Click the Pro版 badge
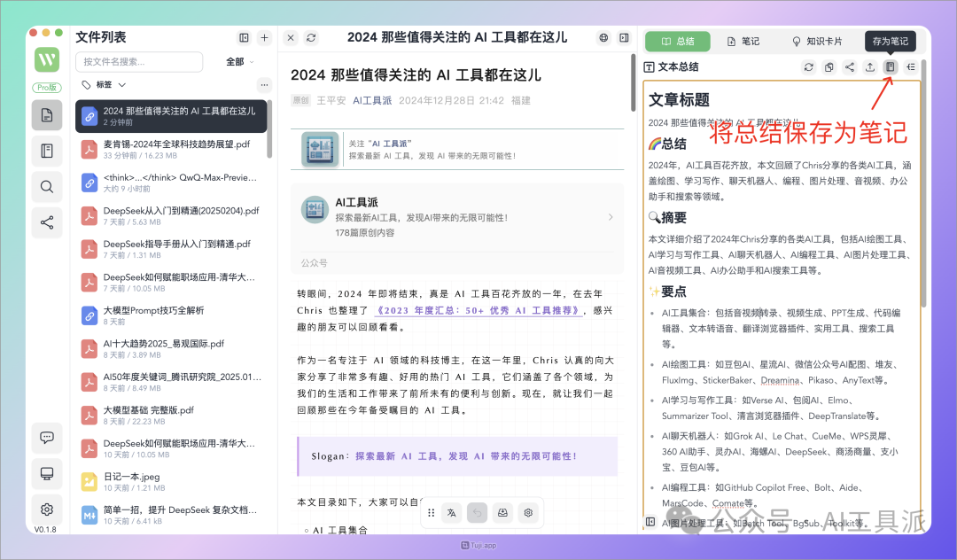The image size is (957, 560). pos(47,88)
